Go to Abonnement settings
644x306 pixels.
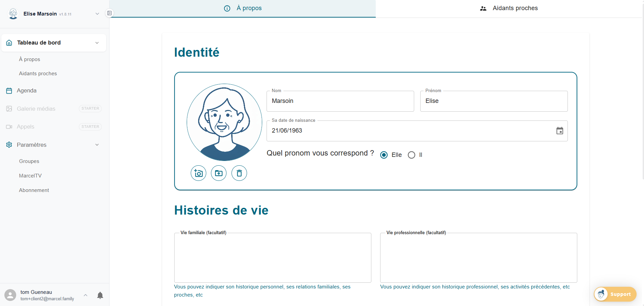click(x=34, y=190)
